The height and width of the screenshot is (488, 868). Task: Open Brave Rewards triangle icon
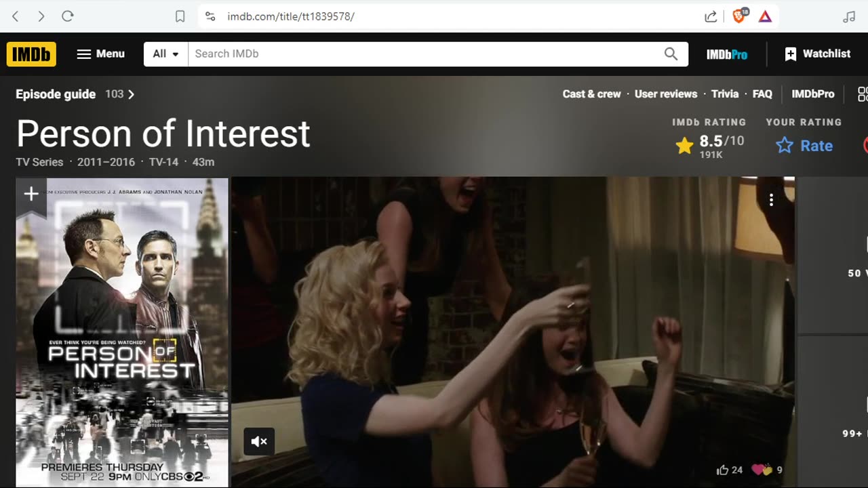pos(765,16)
